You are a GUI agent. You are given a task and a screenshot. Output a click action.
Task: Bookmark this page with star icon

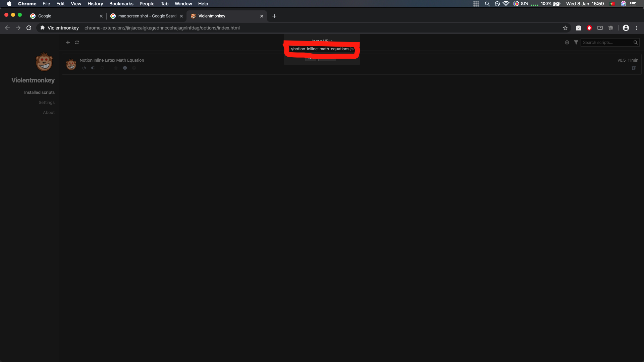tap(565, 28)
